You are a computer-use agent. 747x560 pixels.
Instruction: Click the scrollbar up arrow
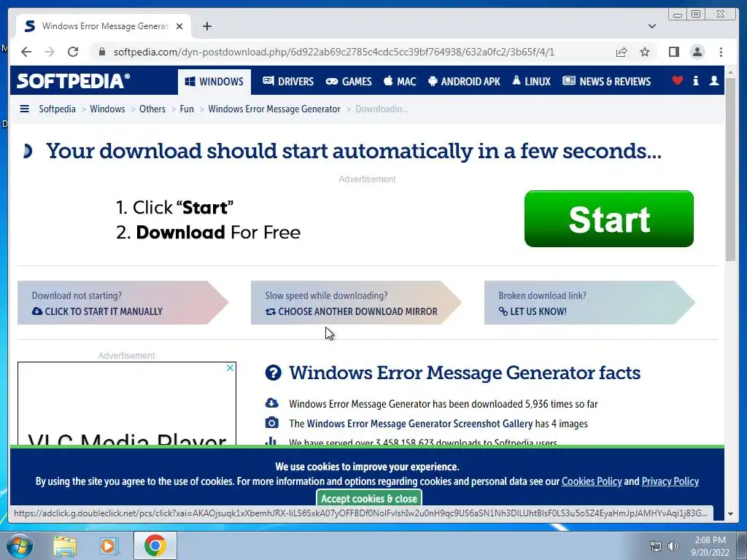[730, 73]
